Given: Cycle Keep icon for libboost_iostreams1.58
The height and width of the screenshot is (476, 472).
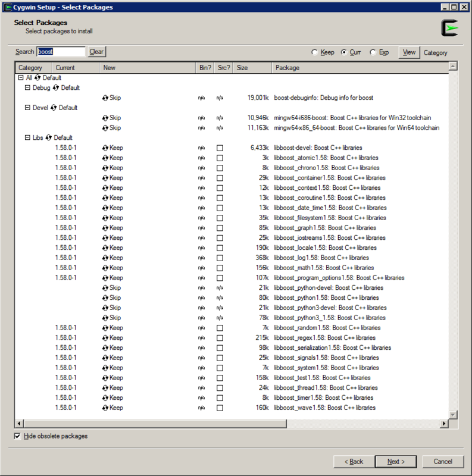Looking at the screenshot, I should click(x=105, y=238).
